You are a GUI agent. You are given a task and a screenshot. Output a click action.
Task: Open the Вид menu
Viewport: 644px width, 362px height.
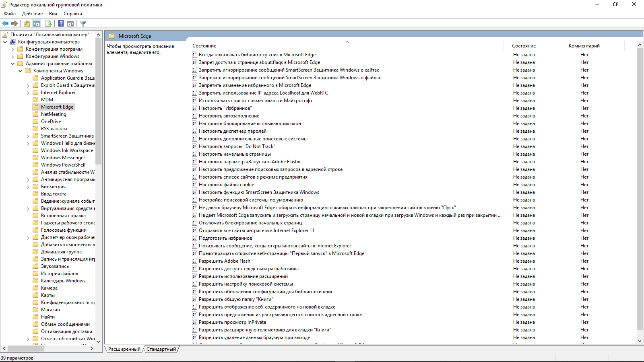[x=53, y=14]
